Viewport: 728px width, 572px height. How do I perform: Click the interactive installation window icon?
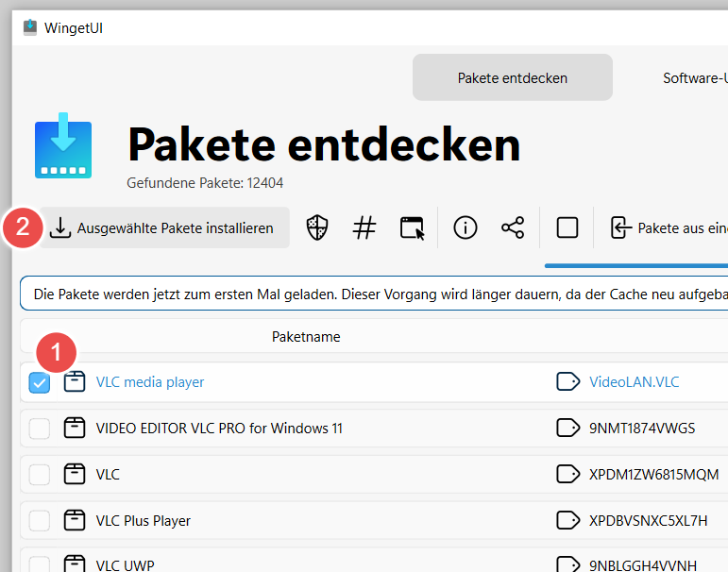pos(412,228)
